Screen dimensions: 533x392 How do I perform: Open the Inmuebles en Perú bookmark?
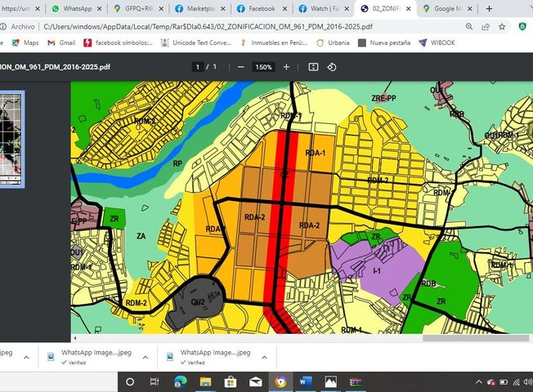[x=274, y=42]
